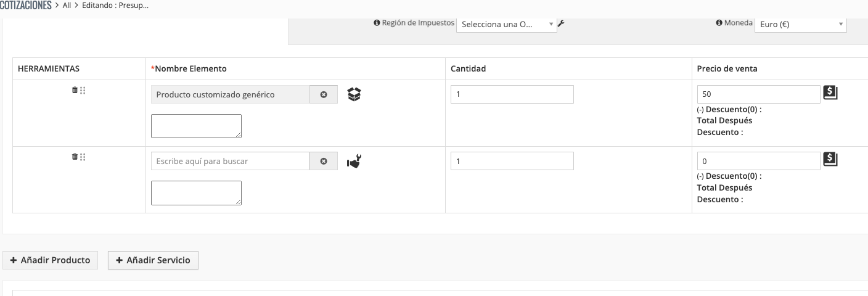Delete the generic product line with trash icon

(x=75, y=90)
